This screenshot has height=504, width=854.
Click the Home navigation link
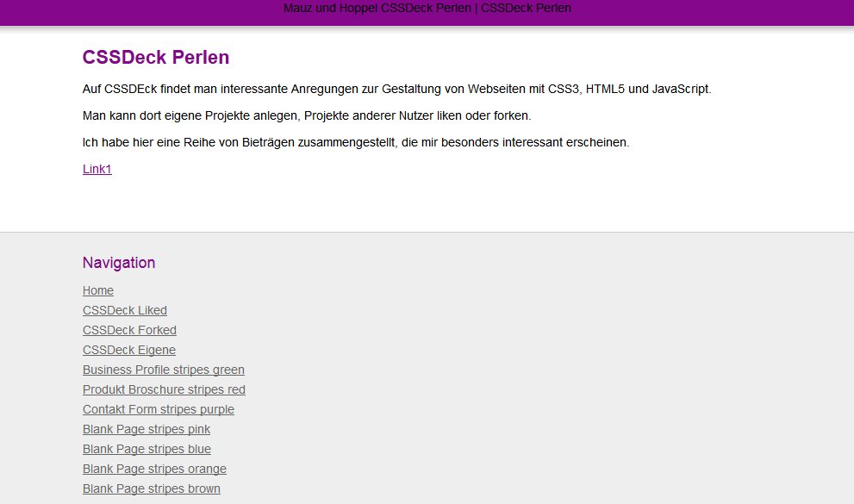pyautogui.click(x=97, y=290)
